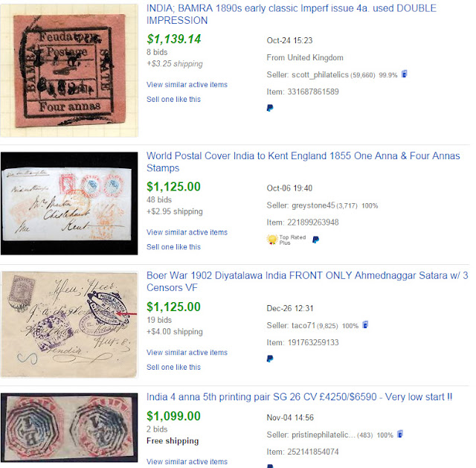The image size is (476, 468).
Task: Click PayPal icon under scott_philatelics listing
Action: pos(270,108)
